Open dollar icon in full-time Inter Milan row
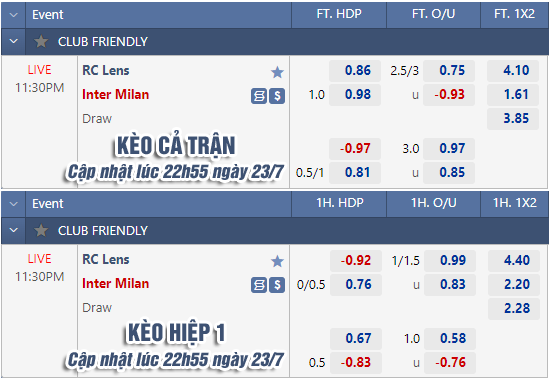The image size is (551, 381). click(277, 96)
